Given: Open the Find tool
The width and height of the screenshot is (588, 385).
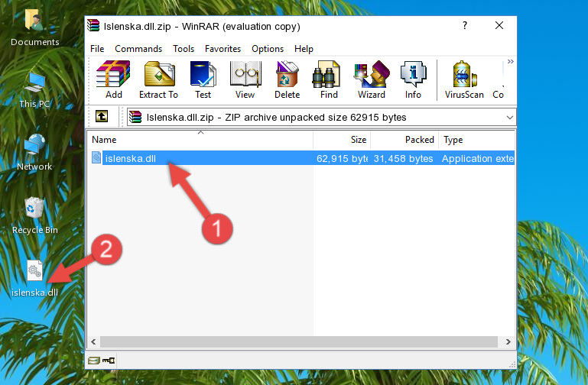Looking at the screenshot, I should tap(329, 79).
